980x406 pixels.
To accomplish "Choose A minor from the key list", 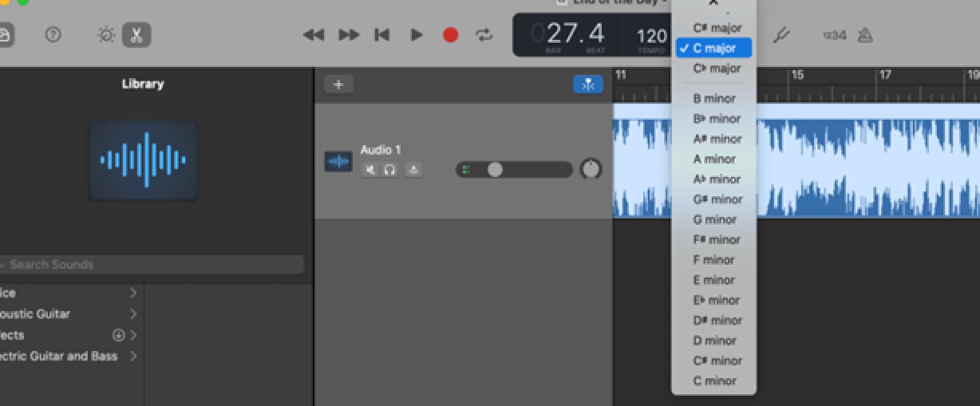I will (714, 159).
